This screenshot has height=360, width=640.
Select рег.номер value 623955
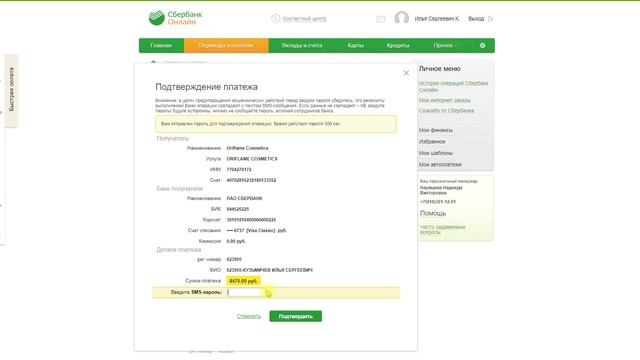[234, 259]
